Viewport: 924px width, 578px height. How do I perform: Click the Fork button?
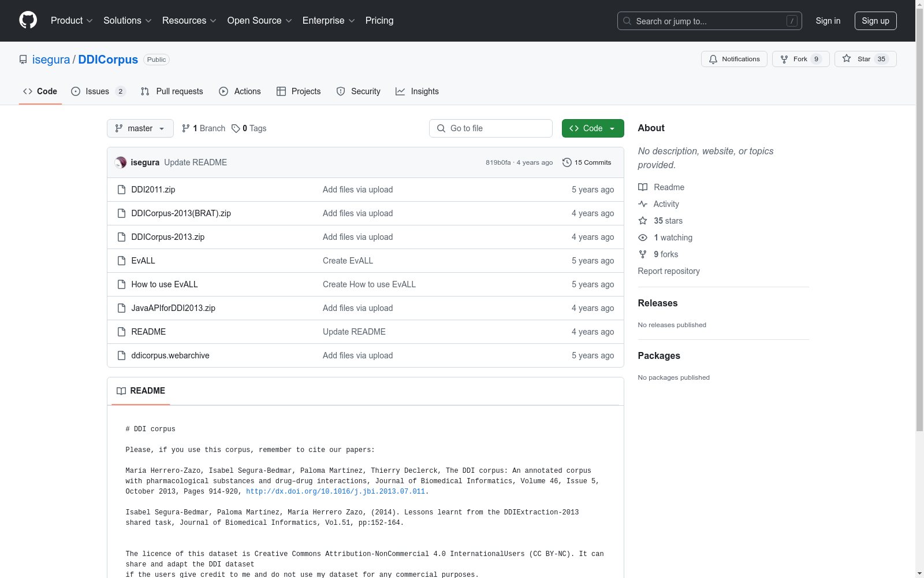800,59
